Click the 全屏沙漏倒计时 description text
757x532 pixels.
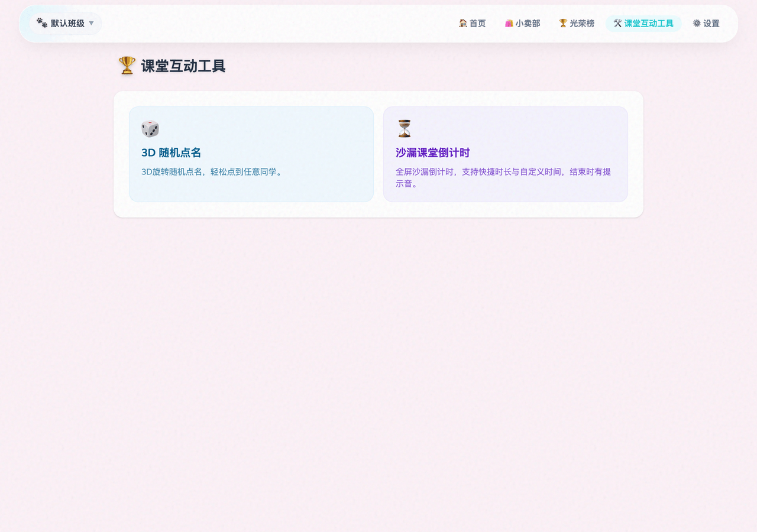(503, 172)
